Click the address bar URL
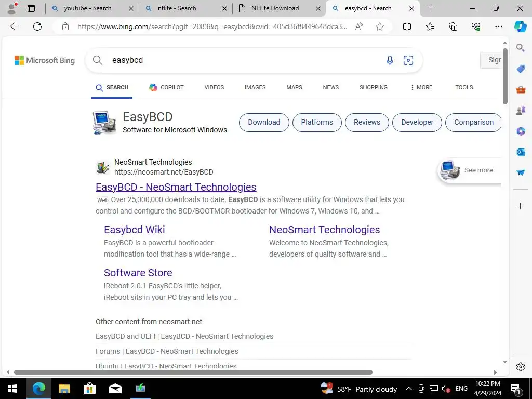532x399 pixels. (x=212, y=26)
